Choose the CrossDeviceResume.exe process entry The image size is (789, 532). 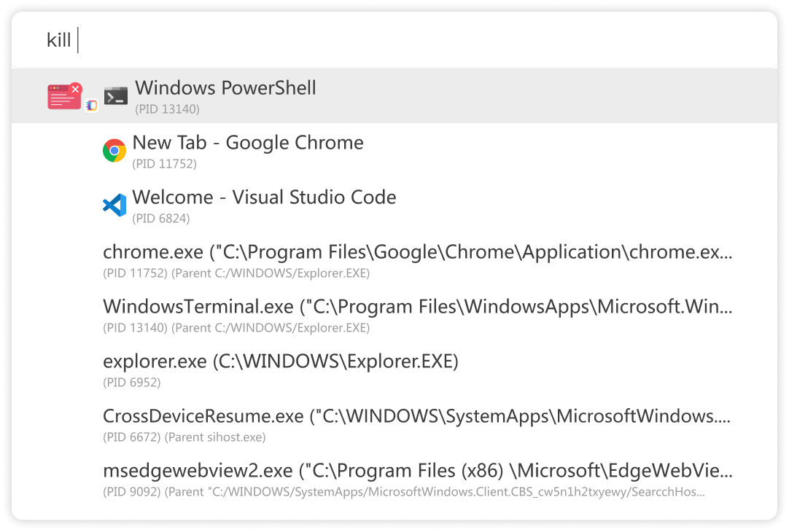point(417,417)
